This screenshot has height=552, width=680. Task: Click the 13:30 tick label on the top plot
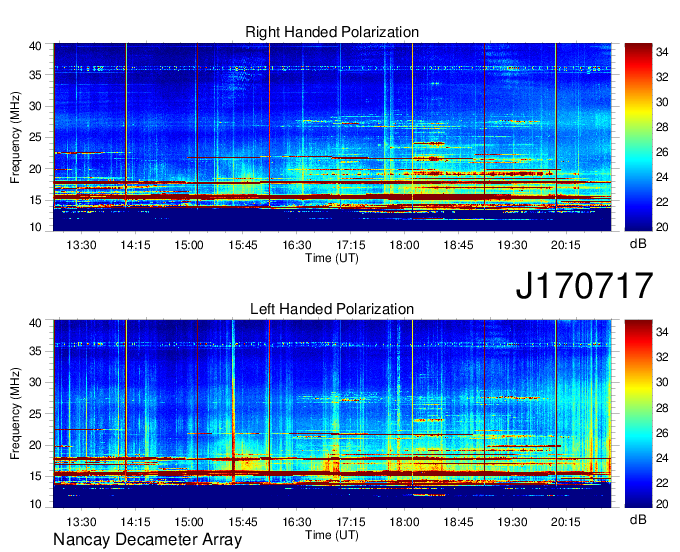click(x=81, y=245)
